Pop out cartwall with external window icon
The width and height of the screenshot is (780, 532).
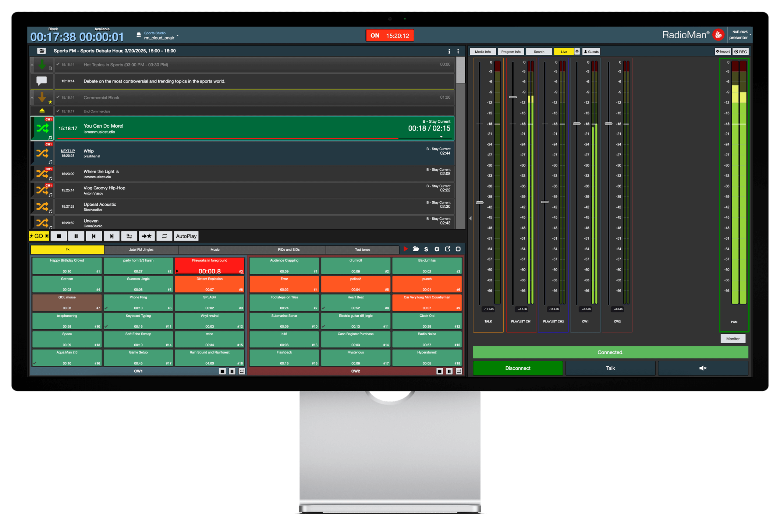coord(448,249)
